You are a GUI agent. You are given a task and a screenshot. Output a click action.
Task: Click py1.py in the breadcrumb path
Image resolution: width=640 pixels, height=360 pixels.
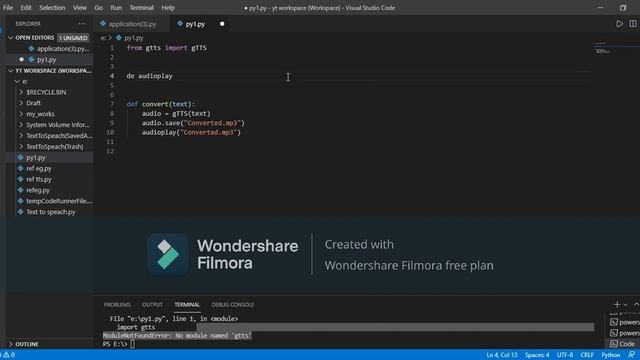(x=133, y=38)
